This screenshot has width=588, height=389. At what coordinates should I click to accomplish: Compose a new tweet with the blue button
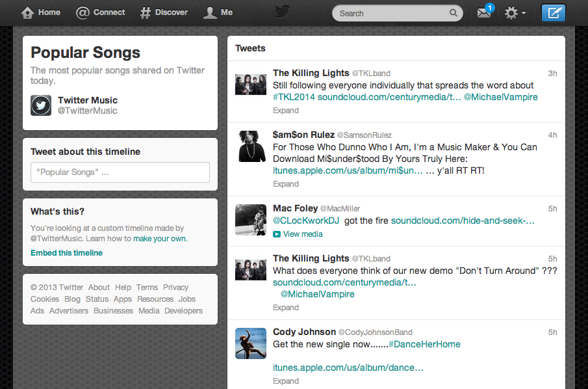click(554, 13)
